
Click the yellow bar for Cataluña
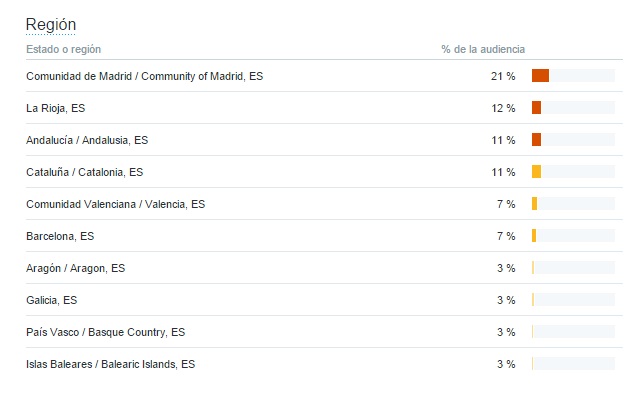point(536,172)
